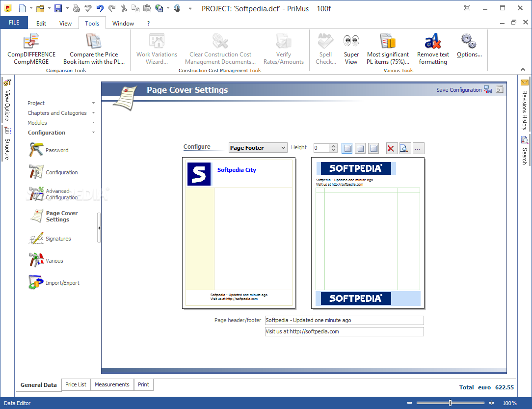Click the Save Configuration disk icon
Screen dimensions: 532x409
488,89
